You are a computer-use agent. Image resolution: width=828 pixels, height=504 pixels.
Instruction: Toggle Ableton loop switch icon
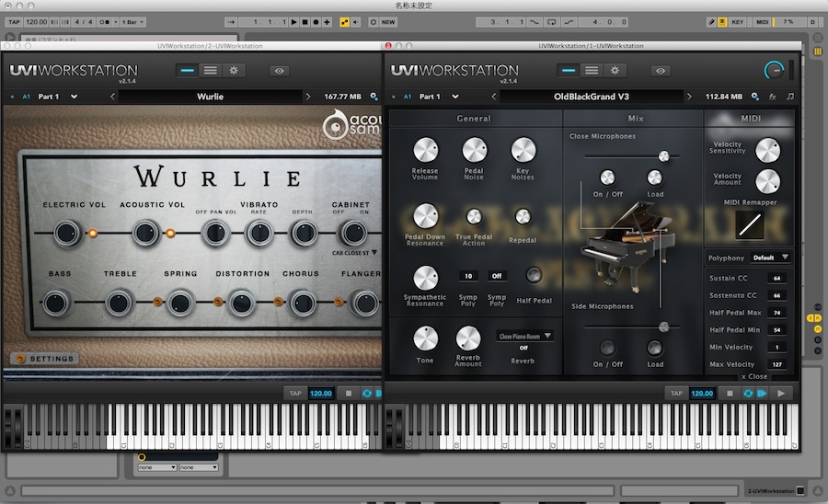coord(552,22)
